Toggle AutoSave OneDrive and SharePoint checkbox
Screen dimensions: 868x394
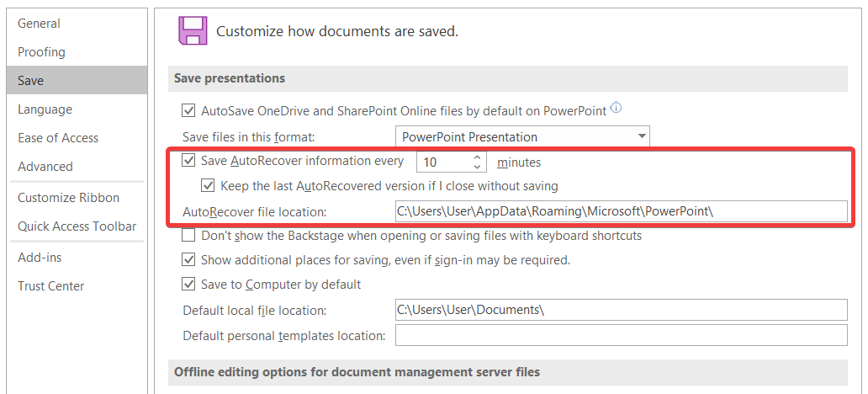(x=189, y=110)
